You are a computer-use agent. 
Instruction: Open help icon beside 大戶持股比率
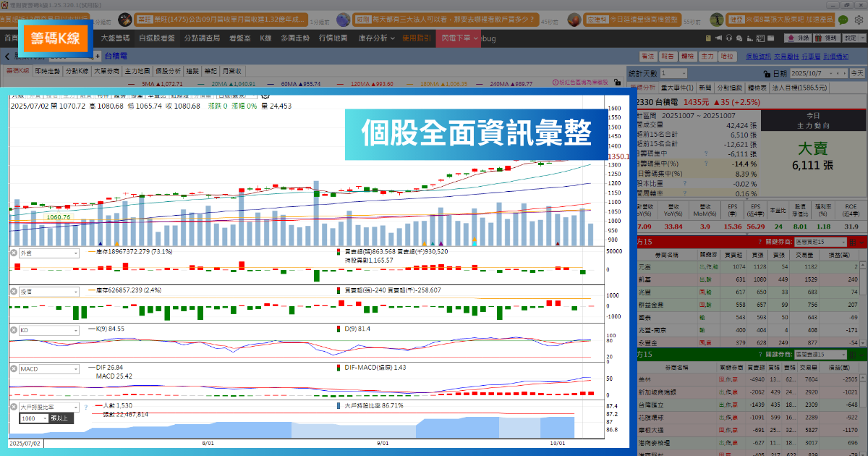coord(85,408)
